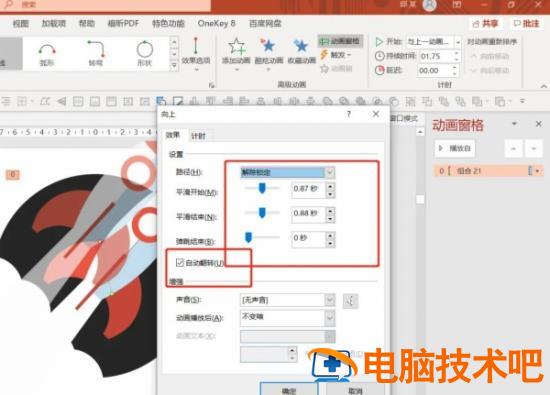
Task: Close the 动画窗格 animation pane
Action: [x=539, y=124]
